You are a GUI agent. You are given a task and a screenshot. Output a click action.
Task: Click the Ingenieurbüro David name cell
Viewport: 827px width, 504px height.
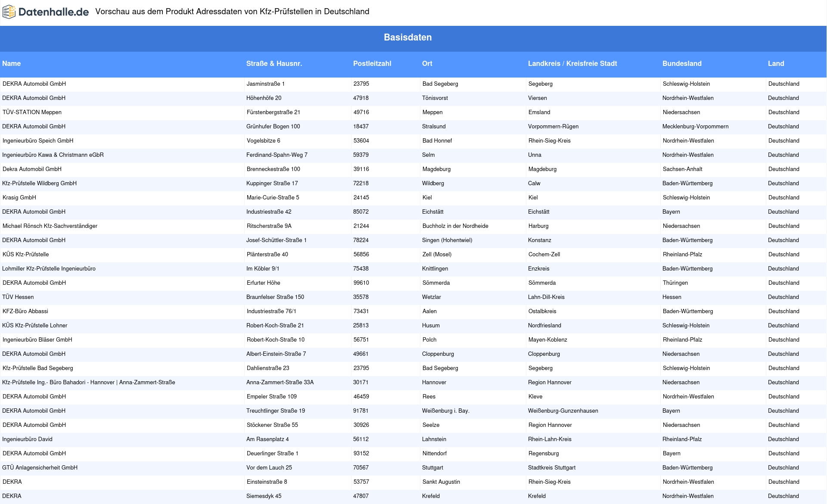coord(27,439)
